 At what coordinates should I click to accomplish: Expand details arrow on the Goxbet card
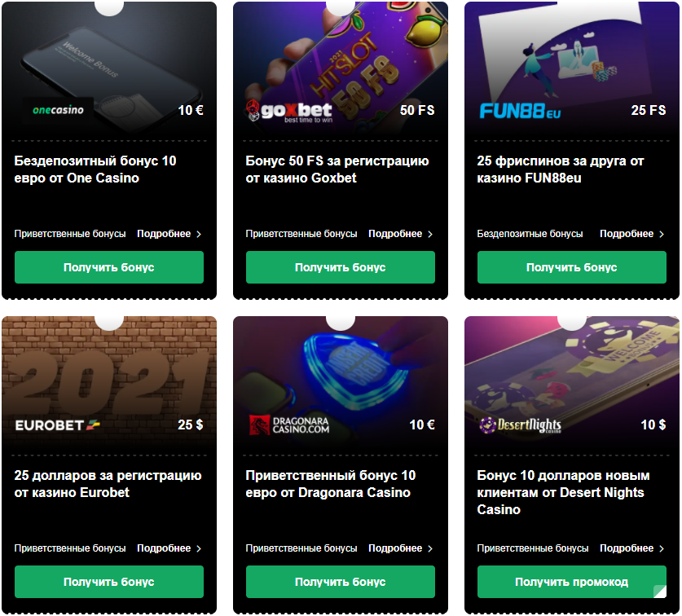coord(430,234)
